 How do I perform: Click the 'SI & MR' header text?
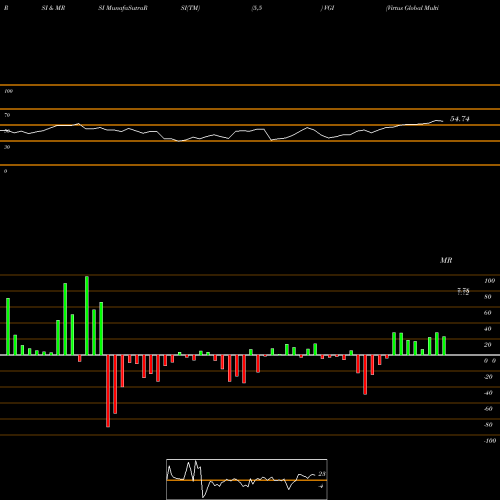coord(53,8)
